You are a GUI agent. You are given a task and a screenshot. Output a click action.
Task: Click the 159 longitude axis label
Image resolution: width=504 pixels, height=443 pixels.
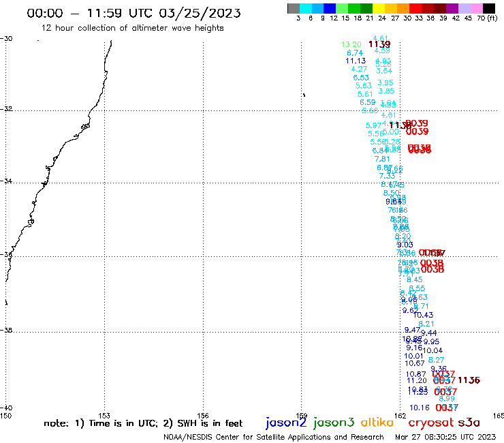point(302,416)
